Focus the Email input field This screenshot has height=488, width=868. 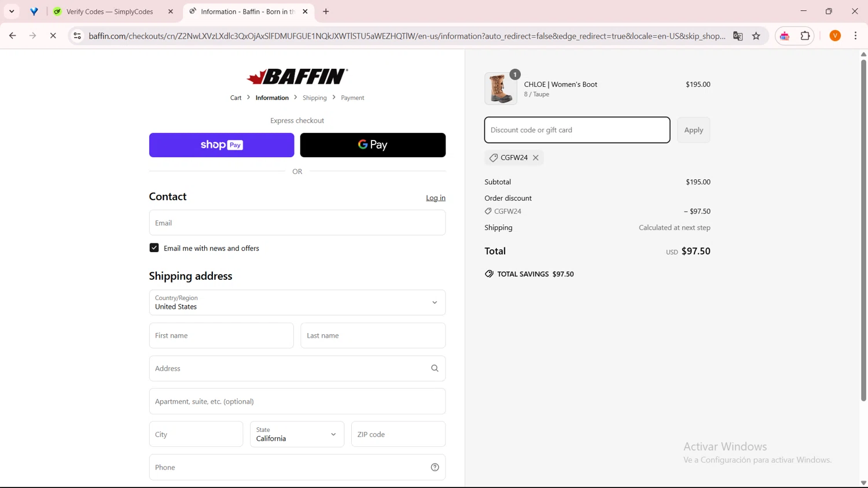297,223
